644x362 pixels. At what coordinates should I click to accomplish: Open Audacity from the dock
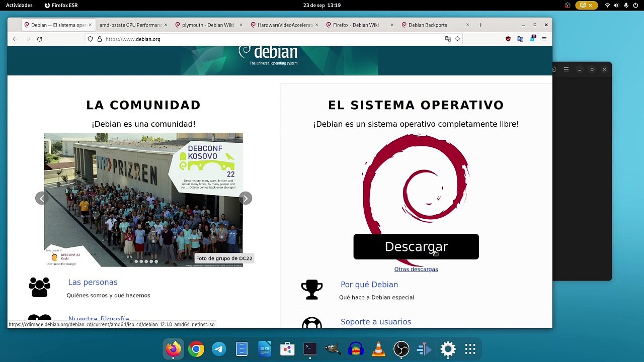pyautogui.click(x=356, y=349)
